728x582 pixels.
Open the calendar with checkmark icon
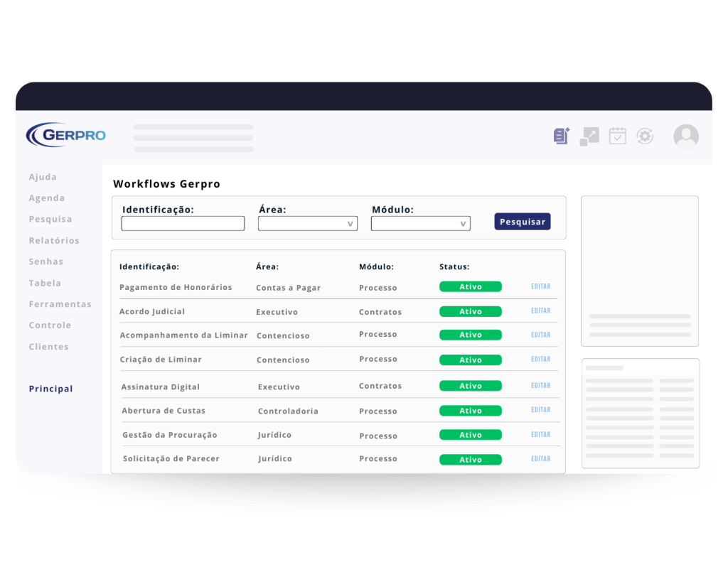(x=617, y=136)
